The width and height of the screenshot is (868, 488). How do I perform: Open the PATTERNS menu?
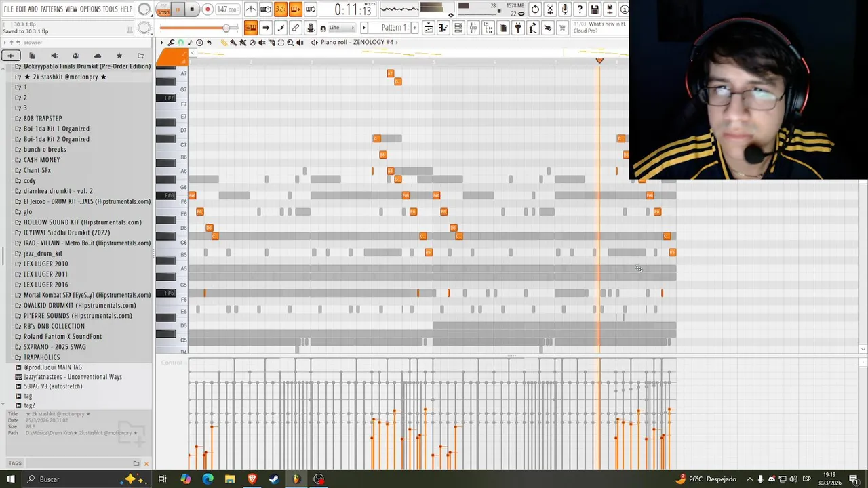click(x=52, y=9)
